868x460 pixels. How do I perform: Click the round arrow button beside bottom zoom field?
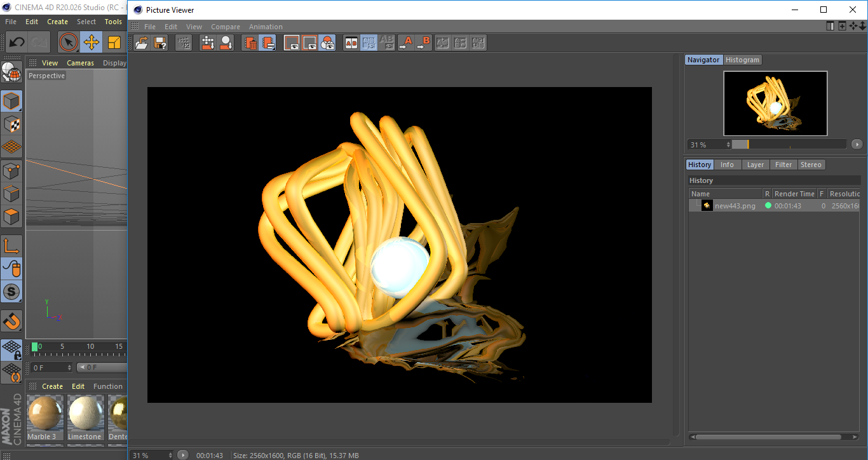click(x=183, y=455)
